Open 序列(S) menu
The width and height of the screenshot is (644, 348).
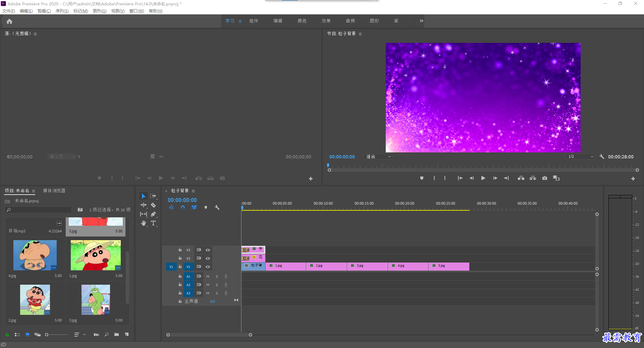pyautogui.click(x=62, y=11)
